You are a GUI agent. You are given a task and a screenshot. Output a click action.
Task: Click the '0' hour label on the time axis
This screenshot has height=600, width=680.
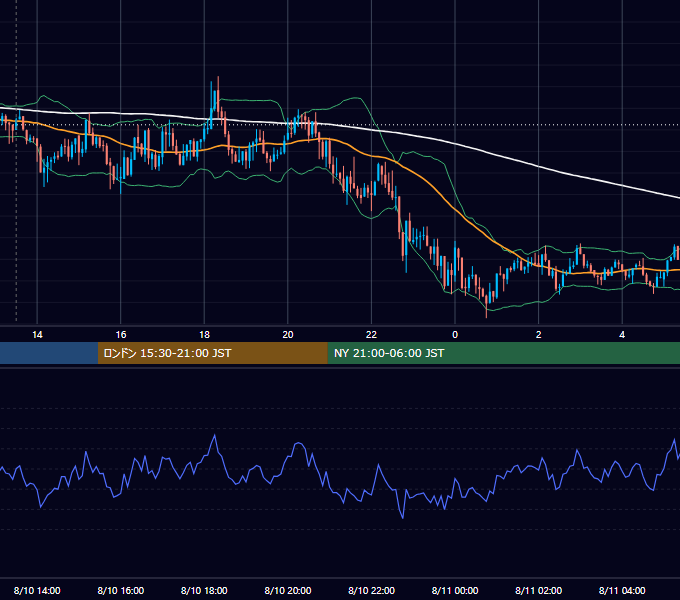(x=455, y=335)
